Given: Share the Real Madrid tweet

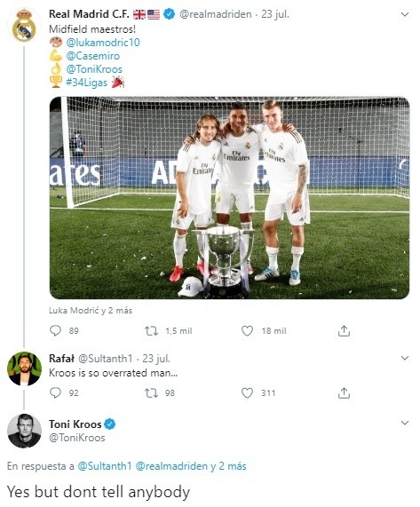Looking at the screenshot, I should pos(344,331).
